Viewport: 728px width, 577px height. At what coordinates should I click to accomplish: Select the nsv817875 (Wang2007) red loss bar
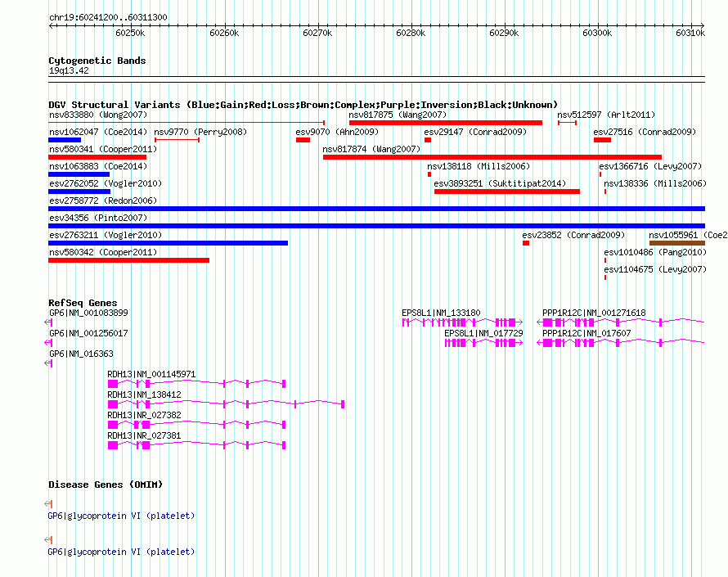(x=446, y=123)
